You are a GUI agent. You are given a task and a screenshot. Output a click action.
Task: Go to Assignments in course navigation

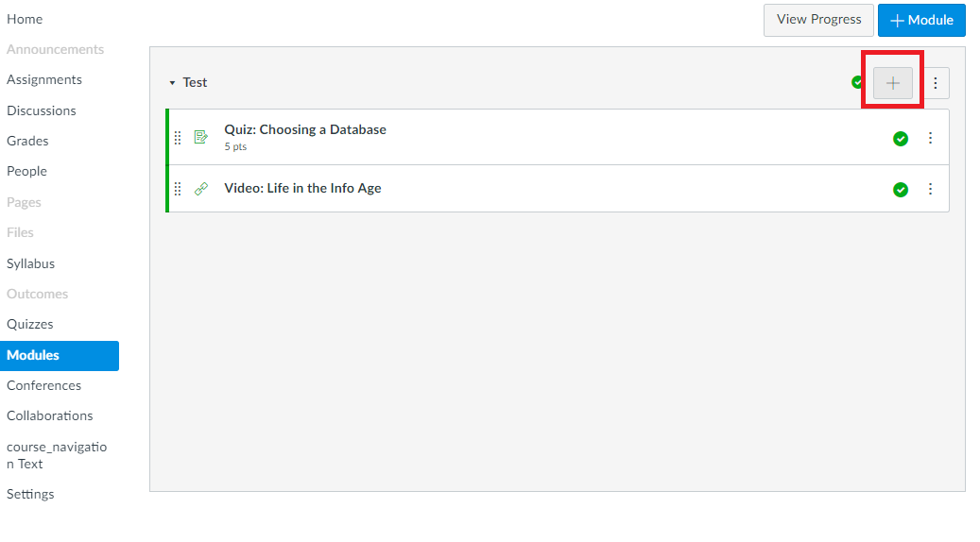coord(44,80)
